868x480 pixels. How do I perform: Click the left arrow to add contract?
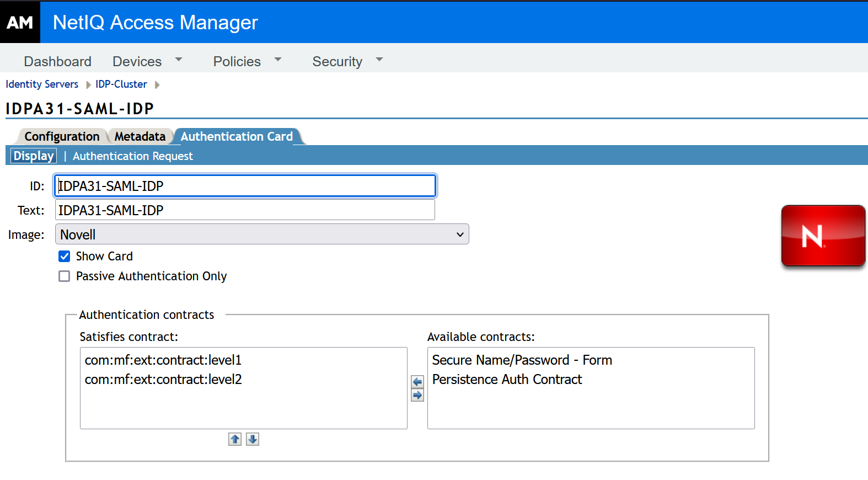(417, 382)
